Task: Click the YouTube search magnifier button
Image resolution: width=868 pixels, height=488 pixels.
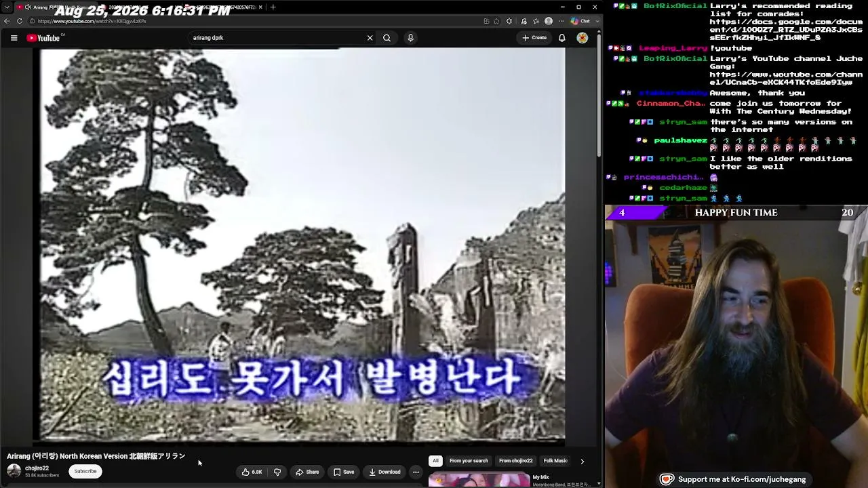Action: (387, 38)
